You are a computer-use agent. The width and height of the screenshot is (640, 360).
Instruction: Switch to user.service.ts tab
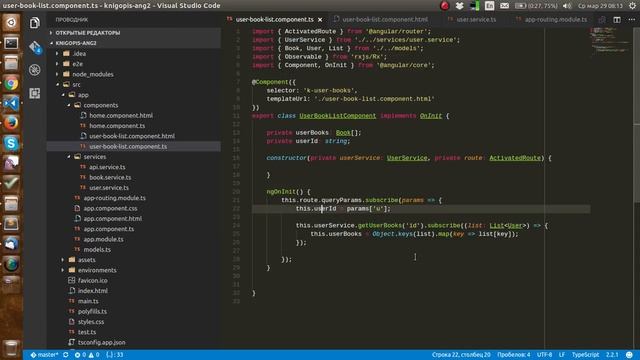click(x=476, y=20)
